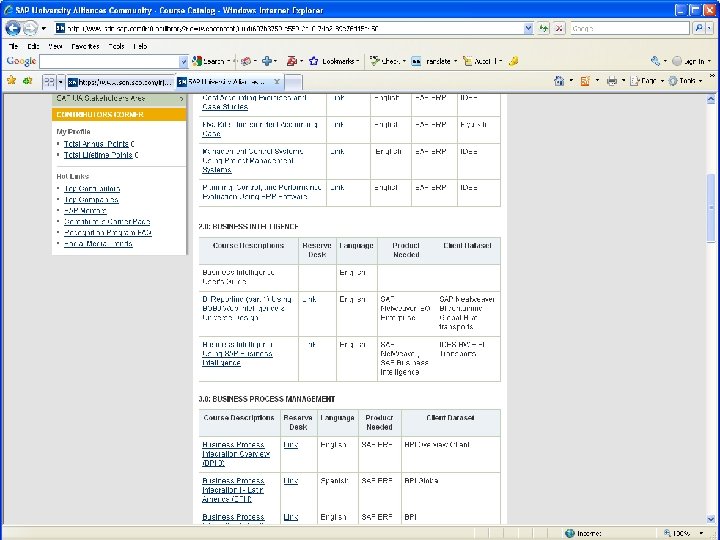
Task: Open the Total Lifetime Points link
Action: (x=98, y=155)
